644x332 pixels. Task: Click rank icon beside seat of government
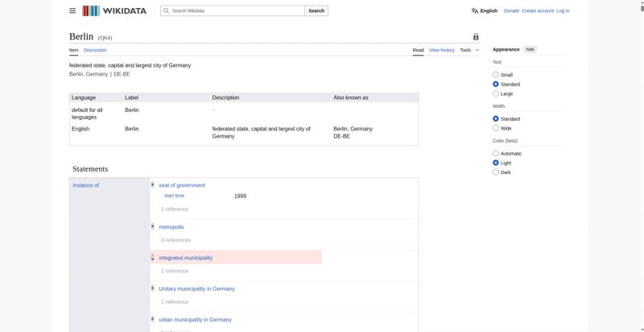(153, 185)
